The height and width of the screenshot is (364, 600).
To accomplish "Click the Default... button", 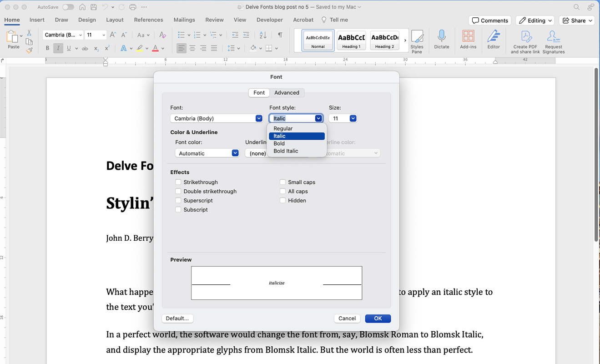I will (177, 318).
